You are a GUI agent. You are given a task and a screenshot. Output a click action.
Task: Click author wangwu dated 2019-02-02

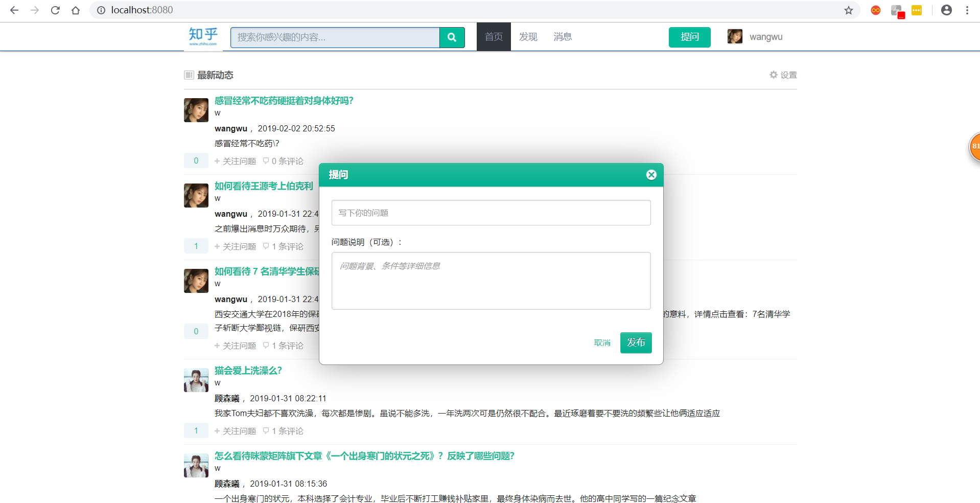click(231, 129)
